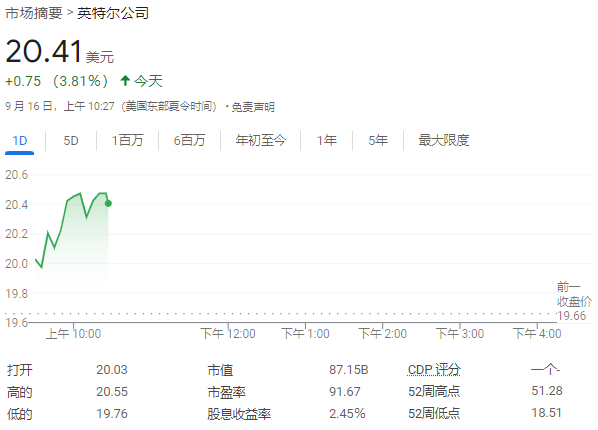Select the 1年 range tab

(326, 140)
